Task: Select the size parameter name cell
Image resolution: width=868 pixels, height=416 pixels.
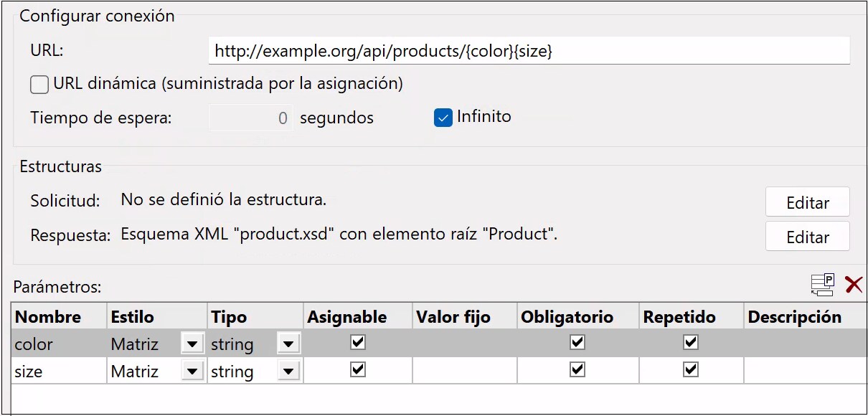Action: pyautogui.click(x=59, y=372)
